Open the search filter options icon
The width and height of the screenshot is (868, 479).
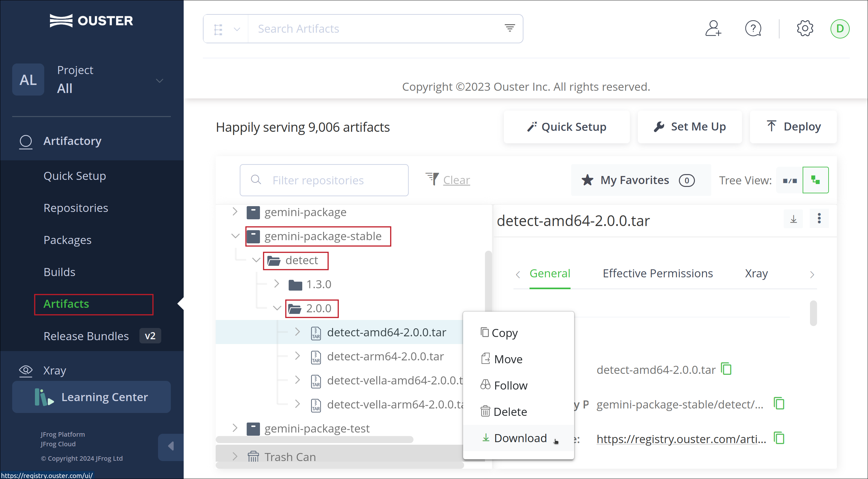(x=509, y=28)
